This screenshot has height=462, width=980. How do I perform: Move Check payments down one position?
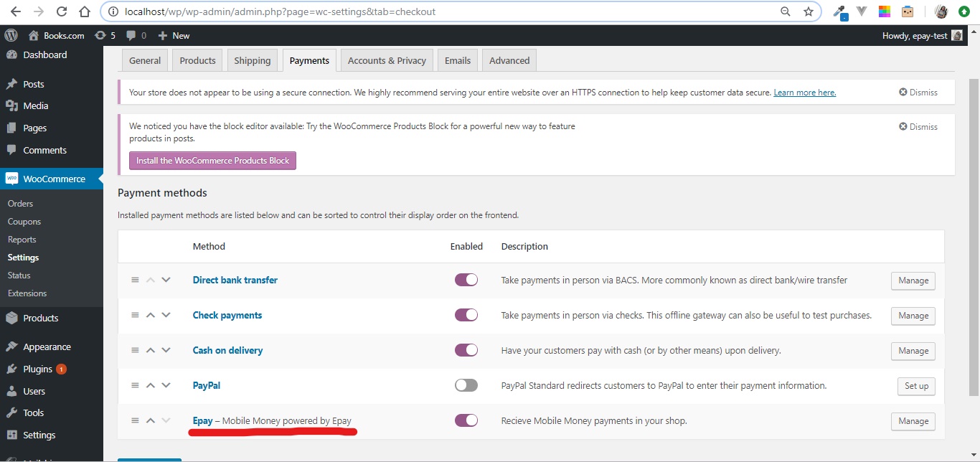tap(166, 315)
